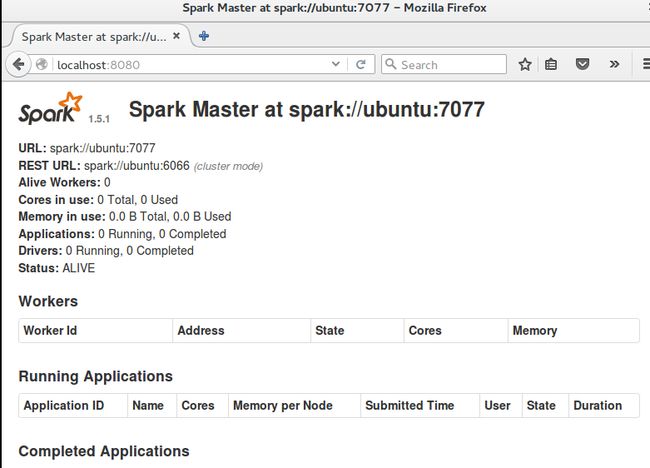Image resolution: width=650 pixels, height=468 pixels.
Task: Click the Applications: 0 Running line
Action: (122, 234)
